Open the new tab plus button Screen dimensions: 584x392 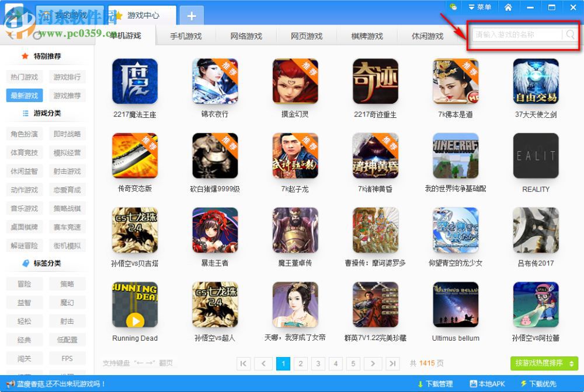coord(191,16)
